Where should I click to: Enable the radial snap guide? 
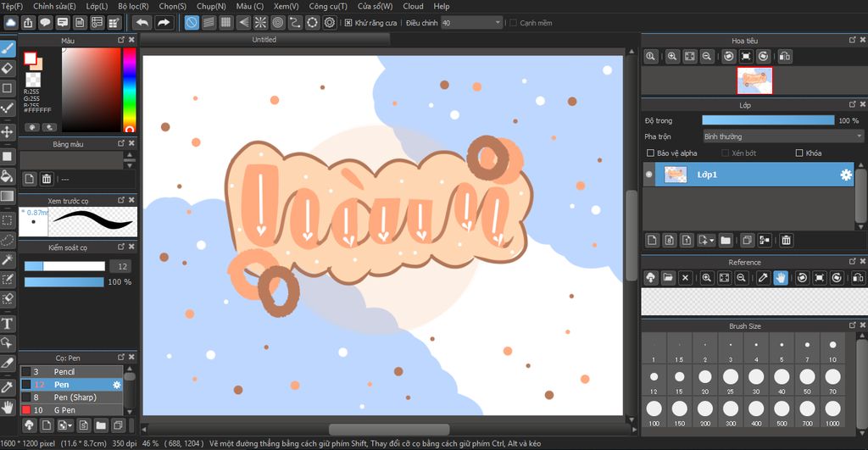(x=260, y=23)
